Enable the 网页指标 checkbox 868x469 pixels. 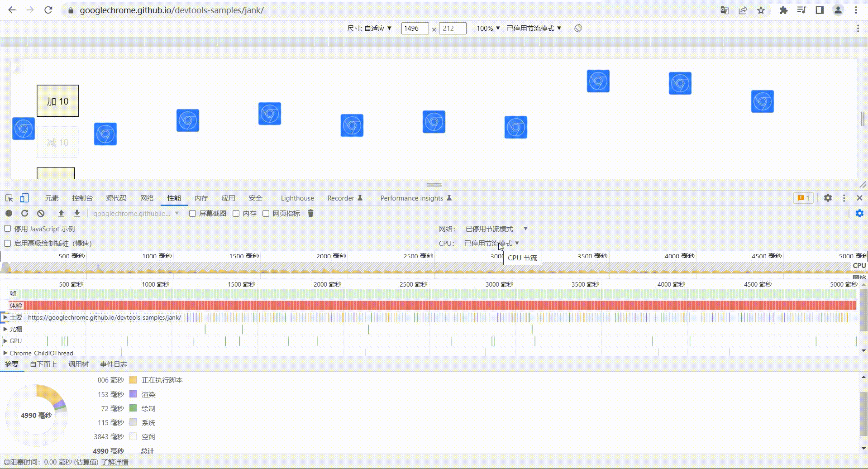(266, 213)
